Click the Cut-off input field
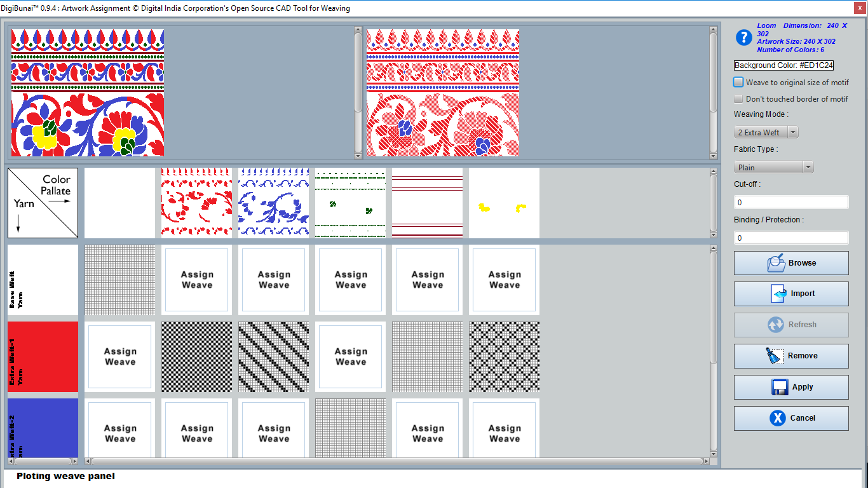Viewport: 868px width, 488px height. point(790,203)
